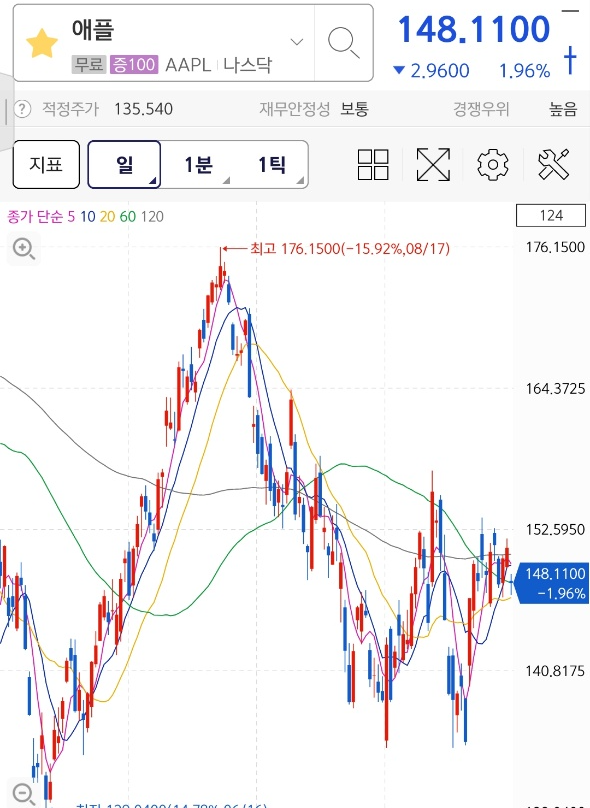The width and height of the screenshot is (590, 808).
Task: Click the 152.5950 axis price label
Action: 555,529
